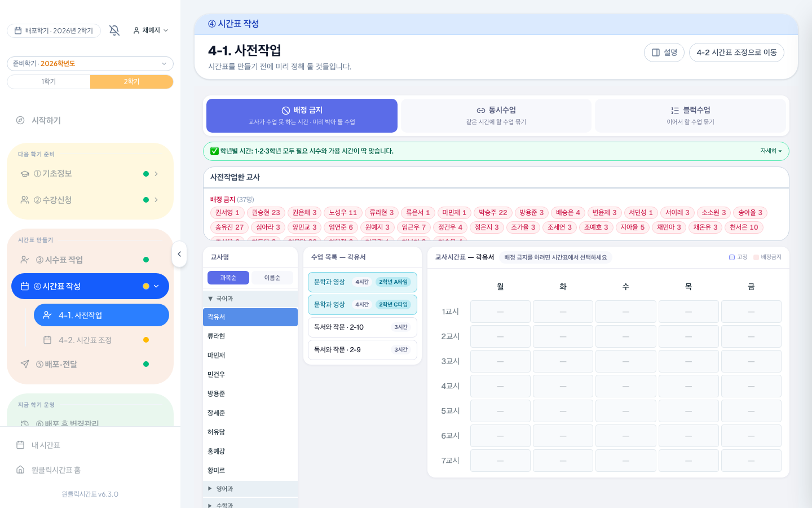Mute notifications with the bell icon
The width and height of the screenshot is (812, 508).
114,30
